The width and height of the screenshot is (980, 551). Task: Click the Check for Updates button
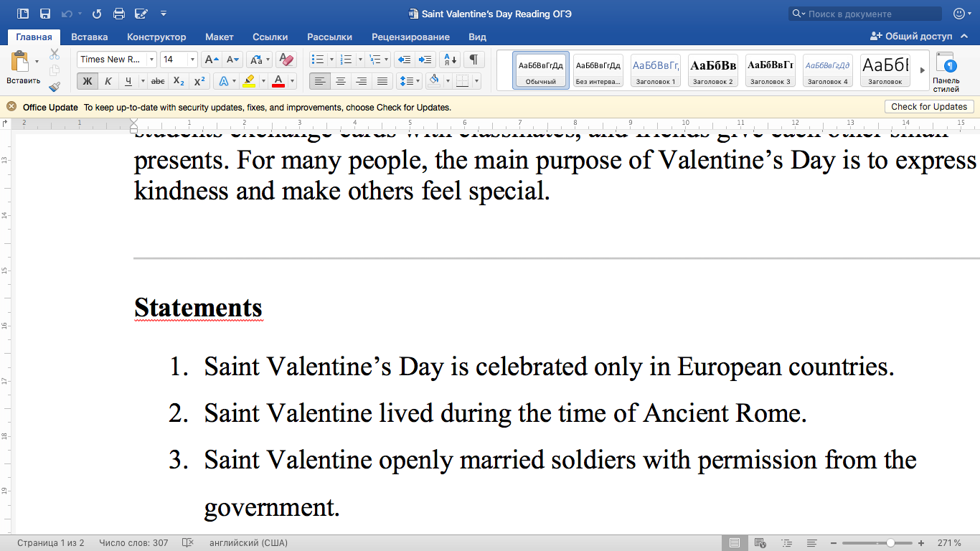928,106
